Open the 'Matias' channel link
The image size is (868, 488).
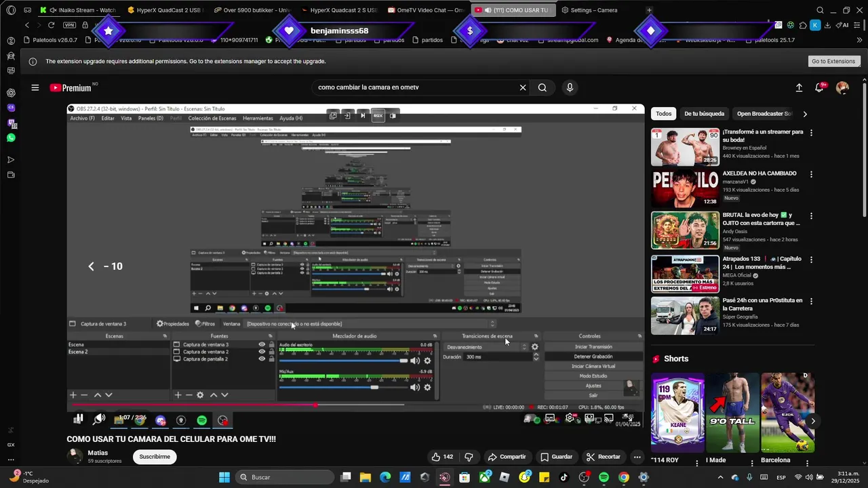(x=98, y=453)
